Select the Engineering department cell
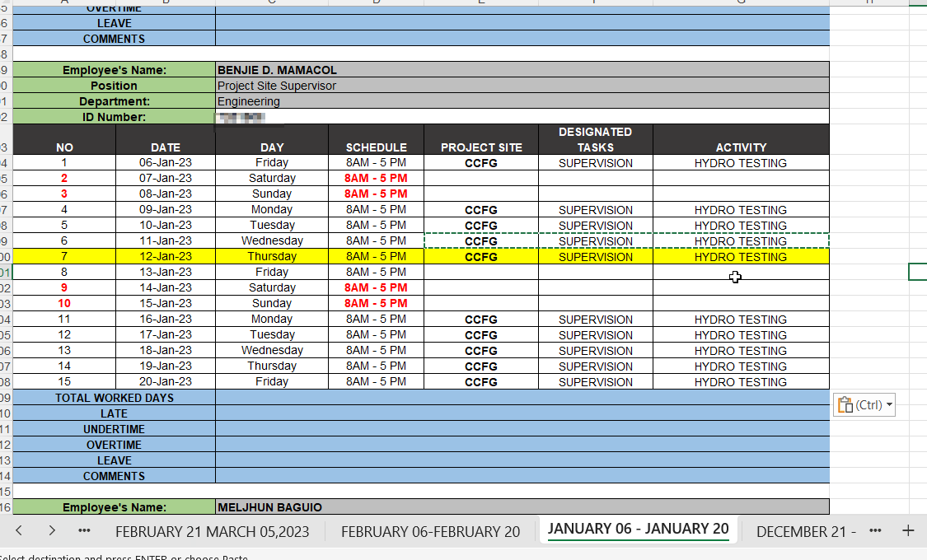Viewport: 927px width, 560px height. click(522, 101)
